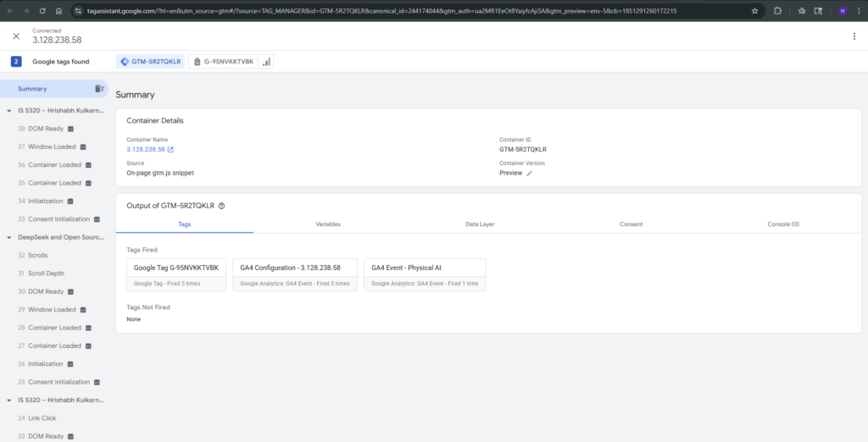Clear the event list using the Summary trash icon
868x442 pixels.
coord(99,89)
